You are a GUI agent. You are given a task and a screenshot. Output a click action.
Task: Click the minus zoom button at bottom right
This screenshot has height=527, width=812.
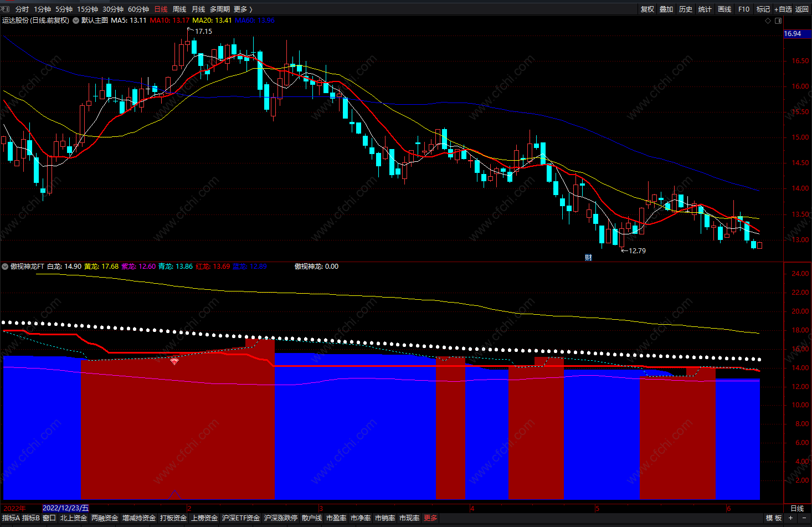point(804,518)
